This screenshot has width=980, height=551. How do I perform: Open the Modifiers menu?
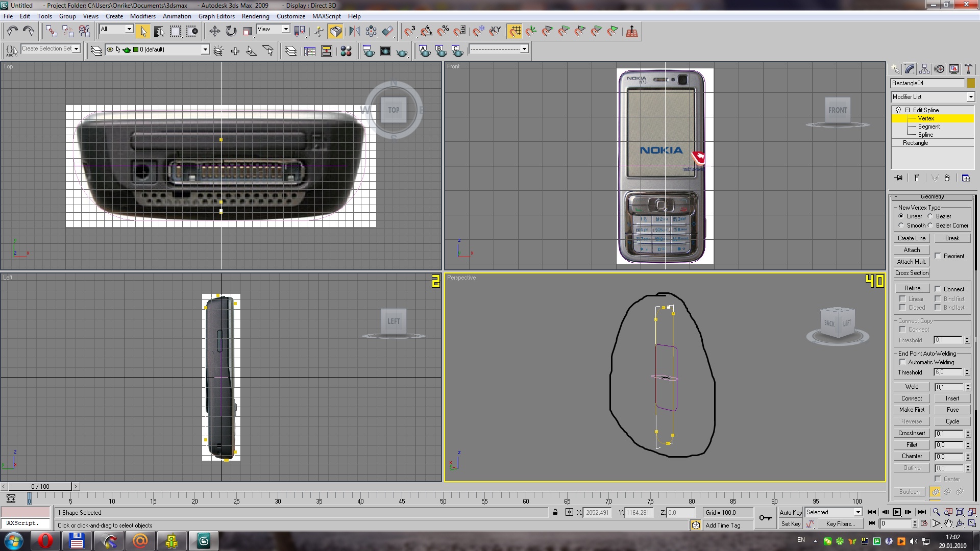point(142,16)
